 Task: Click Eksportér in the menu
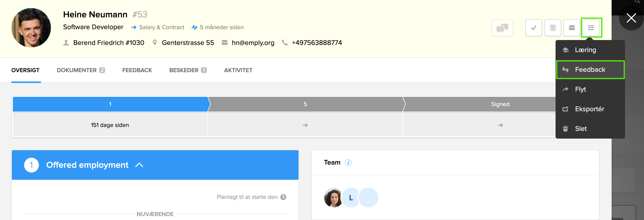pyautogui.click(x=589, y=109)
